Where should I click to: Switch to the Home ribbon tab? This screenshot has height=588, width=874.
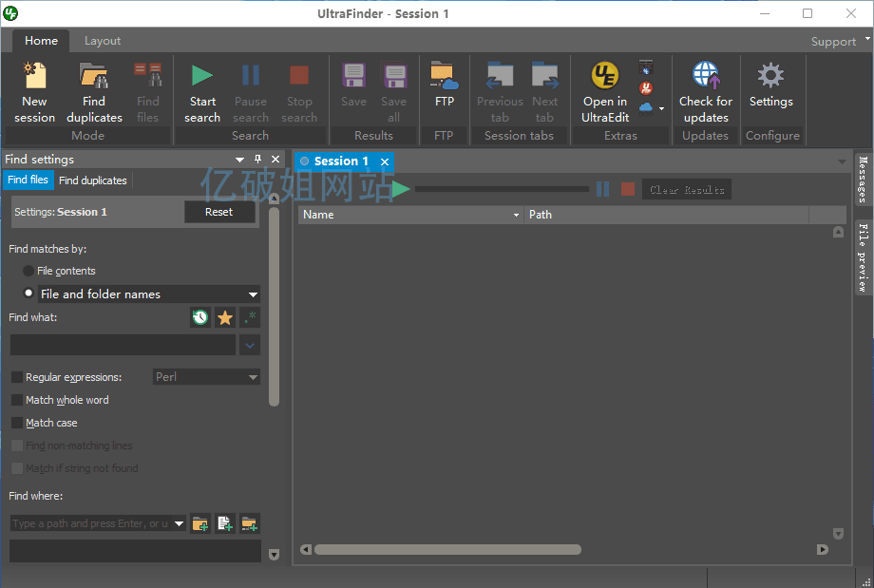[x=41, y=41]
